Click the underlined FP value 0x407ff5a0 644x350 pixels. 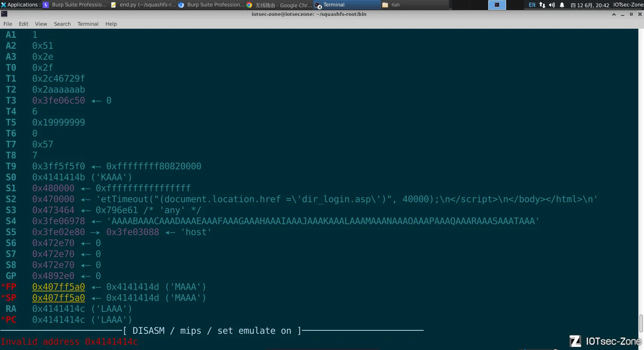tap(59, 287)
